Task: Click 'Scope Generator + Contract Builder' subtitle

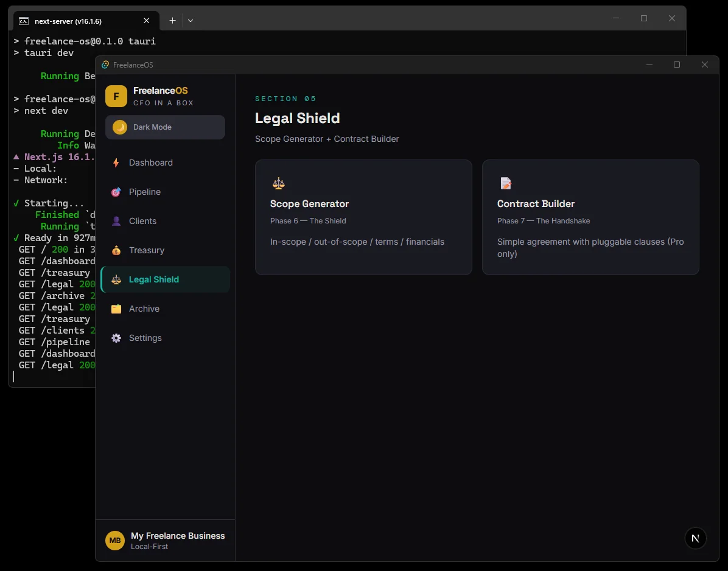Action: [x=327, y=139]
